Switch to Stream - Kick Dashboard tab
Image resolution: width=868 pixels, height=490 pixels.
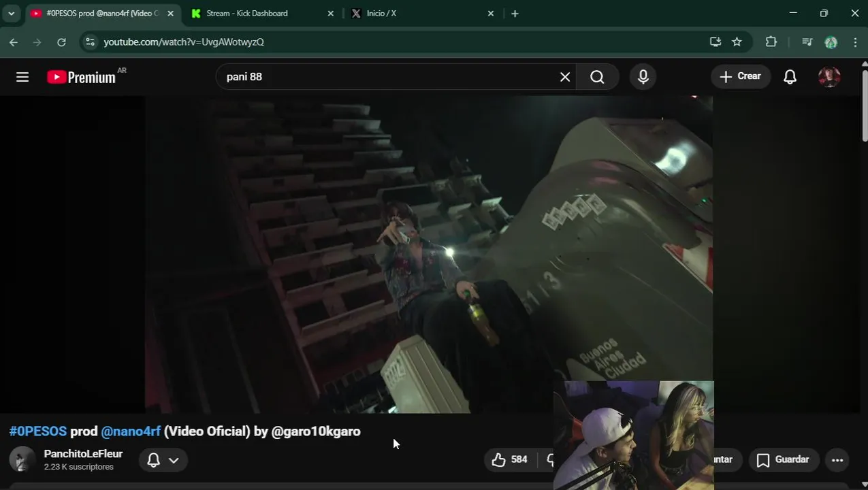coord(262,14)
